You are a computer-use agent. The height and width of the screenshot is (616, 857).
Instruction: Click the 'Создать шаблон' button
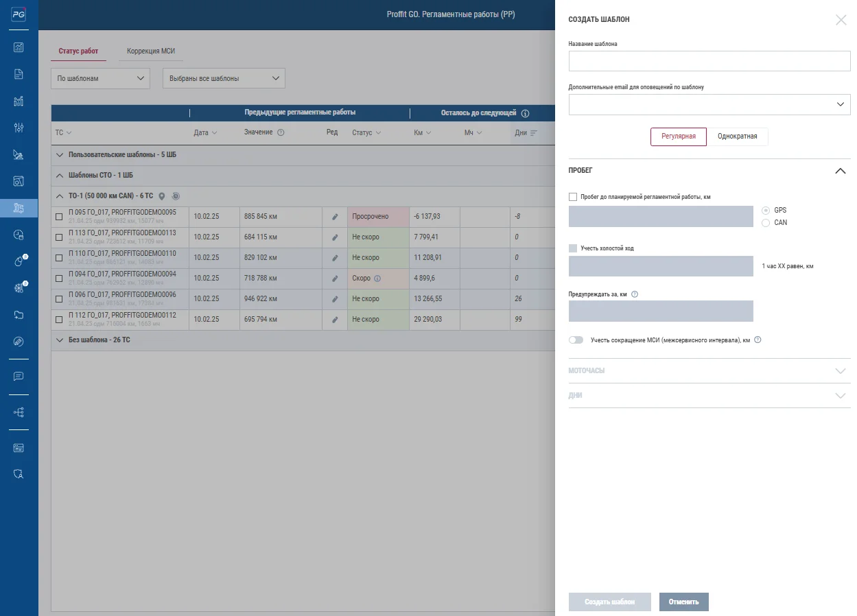coord(609,602)
